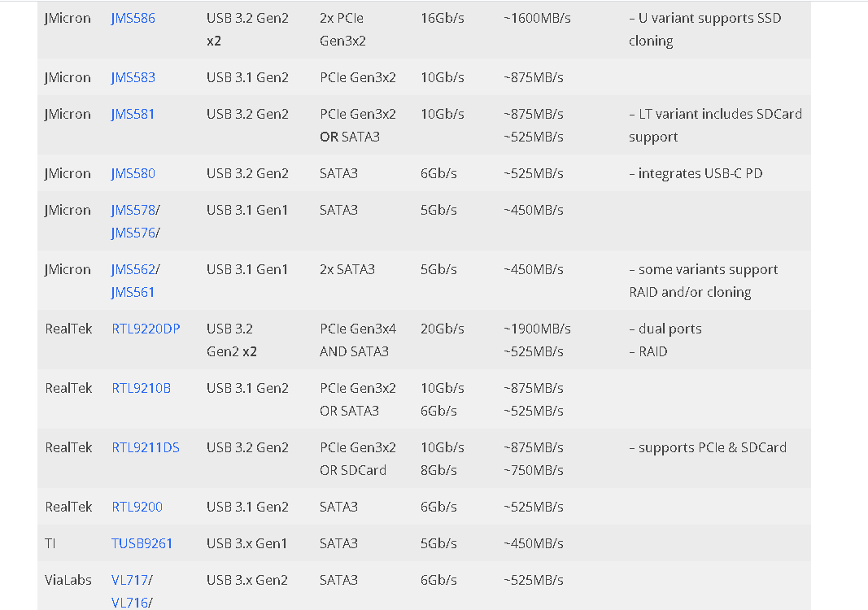The image size is (868, 610).
Task: Click the JMS581 link
Action: point(133,114)
